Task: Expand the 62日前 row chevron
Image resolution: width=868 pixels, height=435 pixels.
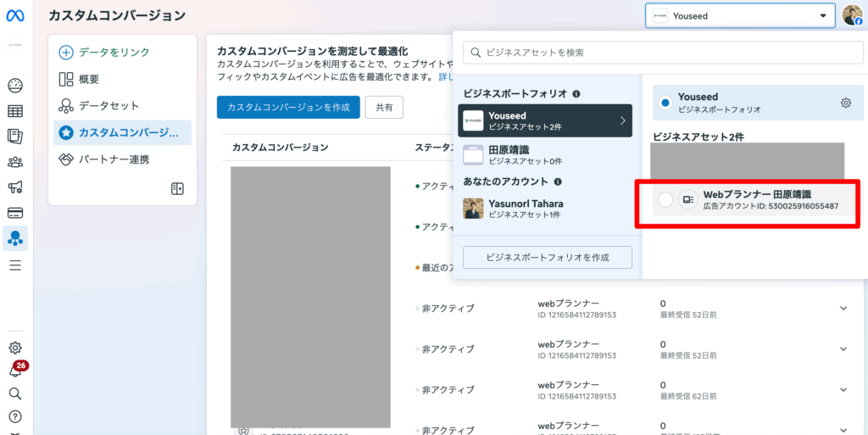Action: (843, 389)
